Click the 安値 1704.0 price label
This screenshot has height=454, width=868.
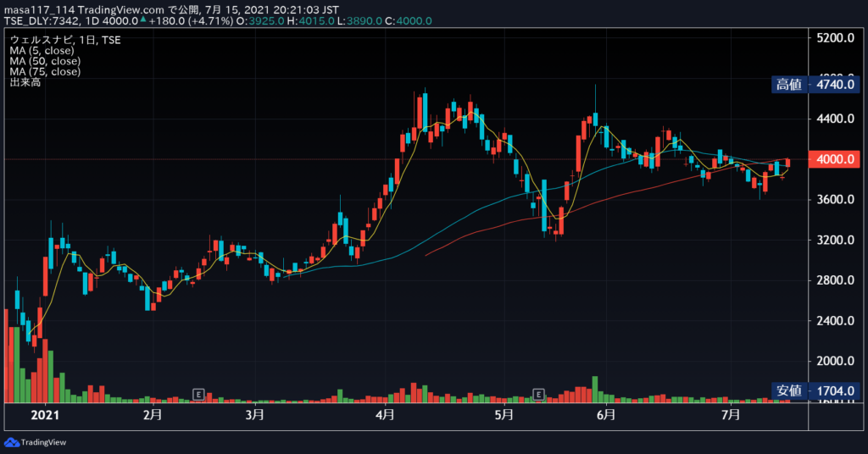(x=815, y=390)
